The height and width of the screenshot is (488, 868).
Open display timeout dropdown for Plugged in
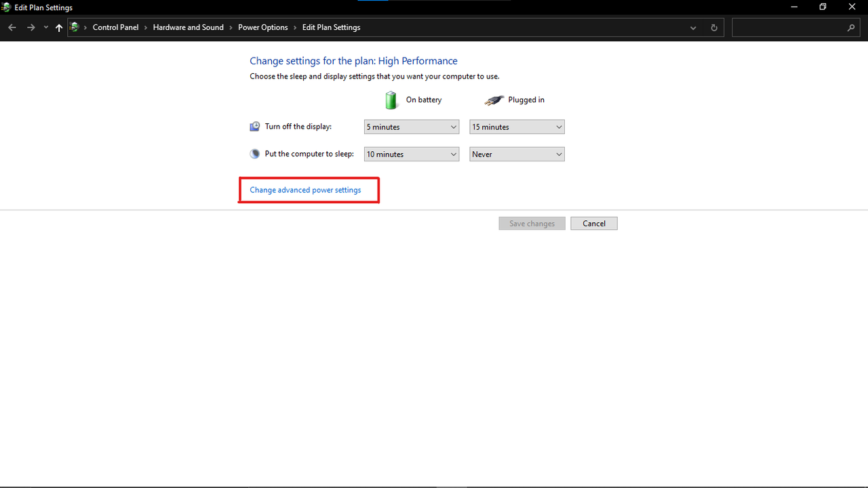(x=517, y=127)
